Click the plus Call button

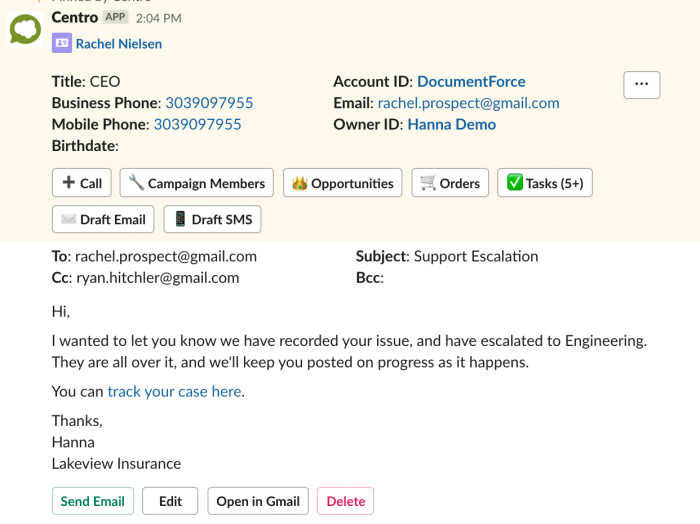tap(82, 183)
